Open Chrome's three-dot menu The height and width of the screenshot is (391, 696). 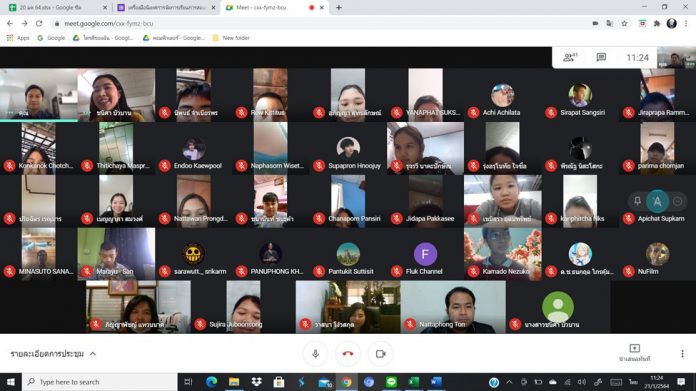click(x=686, y=24)
